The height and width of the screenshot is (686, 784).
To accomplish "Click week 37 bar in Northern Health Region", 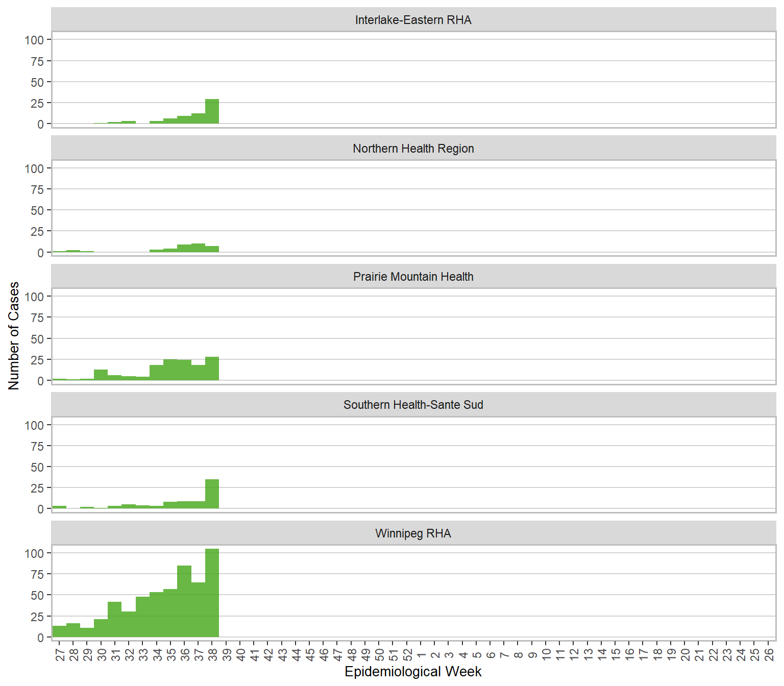I will pyautogui.click(x=198, y=248).
